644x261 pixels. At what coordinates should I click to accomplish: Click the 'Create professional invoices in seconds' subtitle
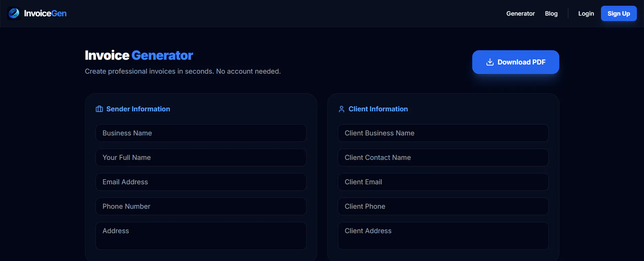(x=183, y=71)
